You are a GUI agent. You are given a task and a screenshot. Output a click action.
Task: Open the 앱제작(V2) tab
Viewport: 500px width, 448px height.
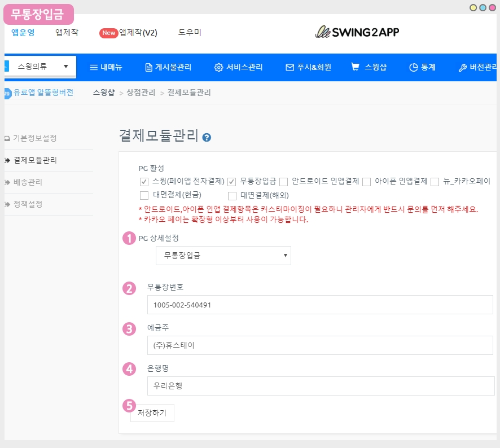(x=138, y=33)
